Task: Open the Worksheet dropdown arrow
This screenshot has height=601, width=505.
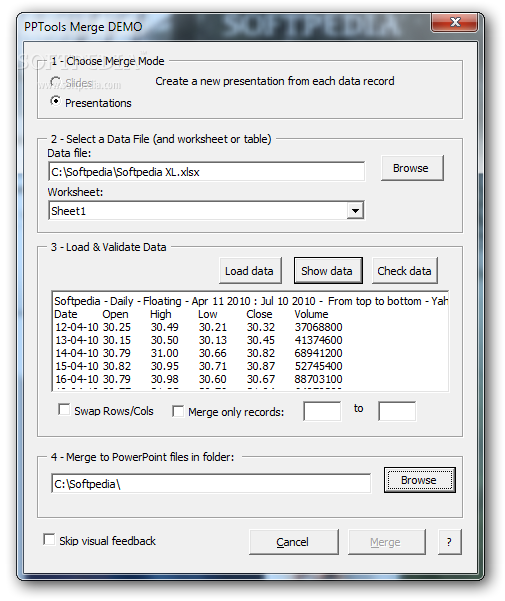Action: [x=355, y=210]
